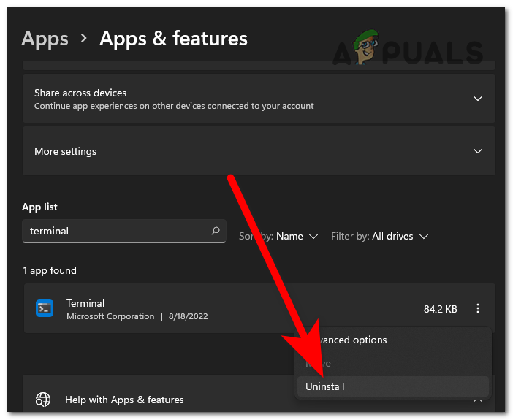513x420 pixels.
Task: Click the greyed-out Move menu entry
Action: 319,363
